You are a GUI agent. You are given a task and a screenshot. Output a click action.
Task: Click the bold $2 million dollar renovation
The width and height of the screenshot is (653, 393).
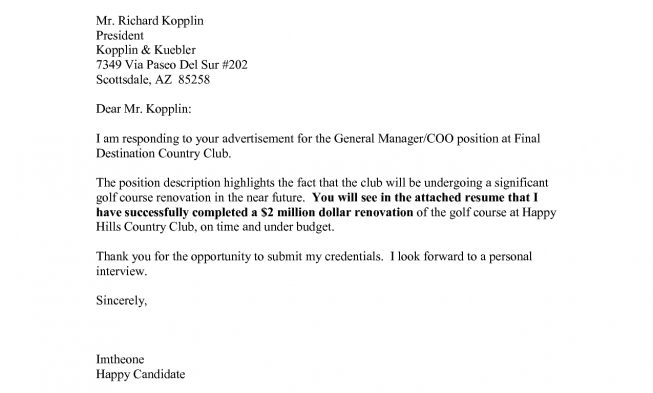pyautogui.click(x=337, y=212)
